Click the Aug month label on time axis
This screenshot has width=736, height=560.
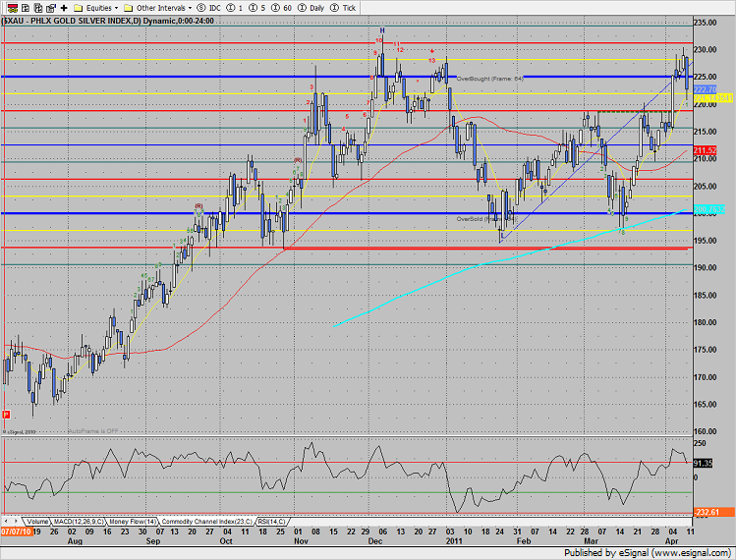pos(75,541)
